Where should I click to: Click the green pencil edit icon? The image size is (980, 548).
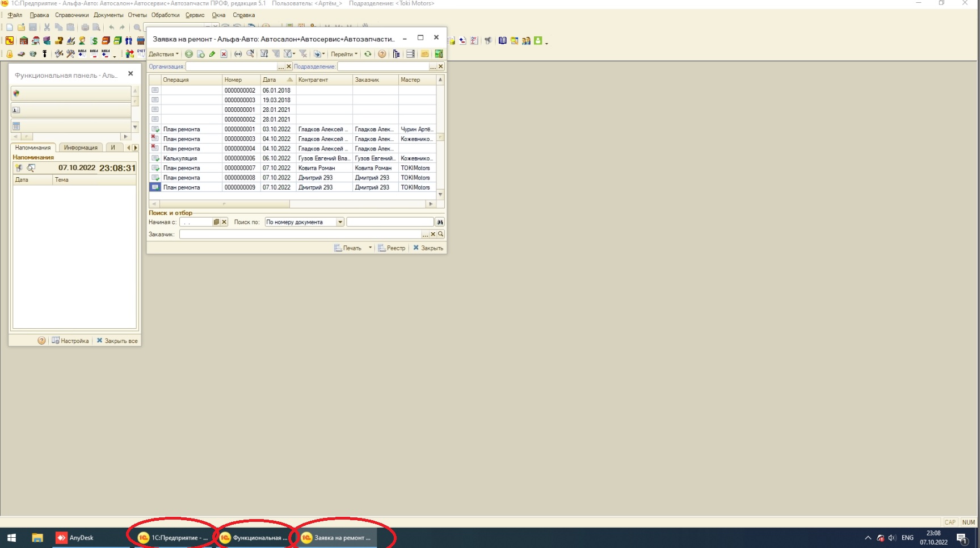pyautogui.click(x=212, y=54)
